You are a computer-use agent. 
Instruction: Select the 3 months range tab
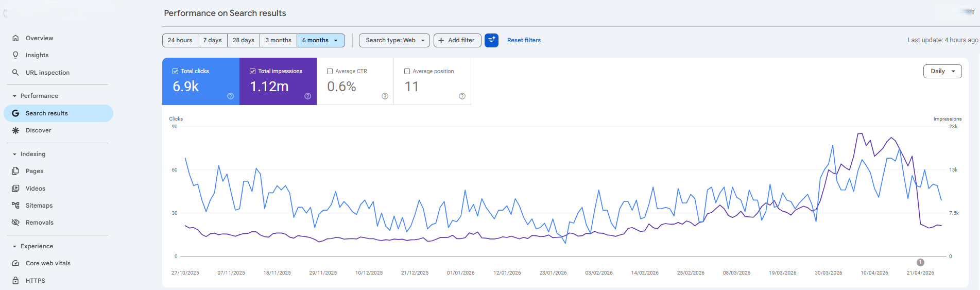click(x=278, y=40)
